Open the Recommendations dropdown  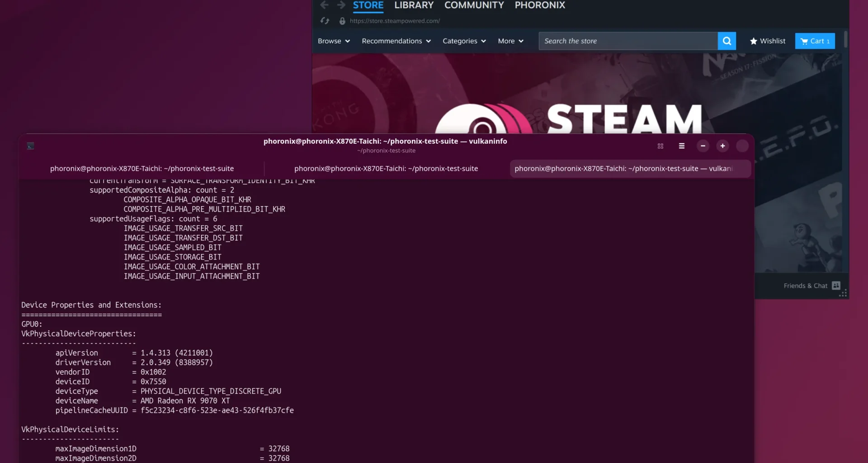(396, 41)
